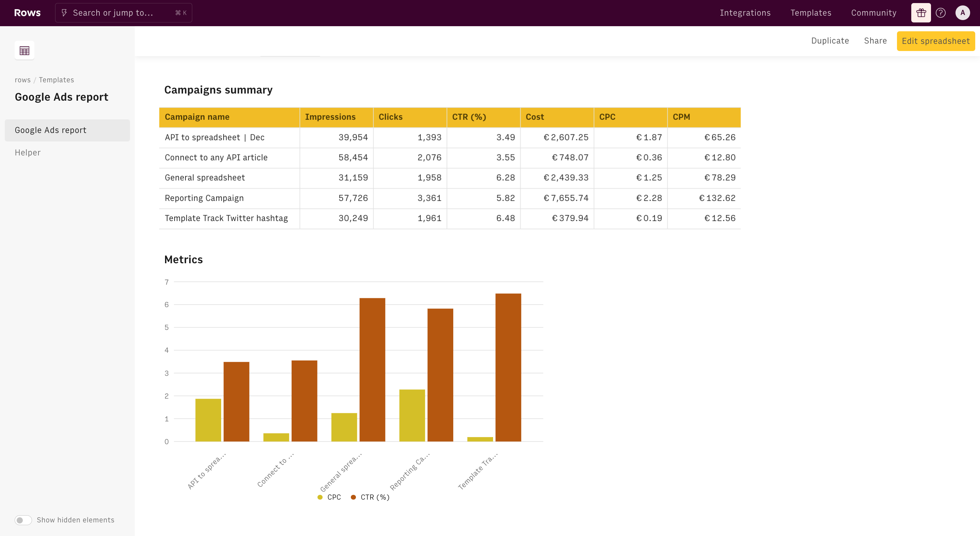This screenshot has height=536, width=980.
Task: Switch to the Helper page
Action: [x=27, y=152]
